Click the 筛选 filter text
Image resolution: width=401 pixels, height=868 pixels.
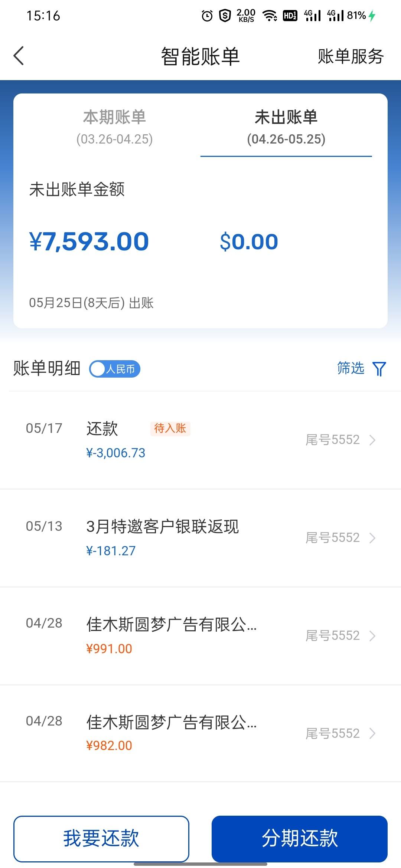(x=351, y=368)
